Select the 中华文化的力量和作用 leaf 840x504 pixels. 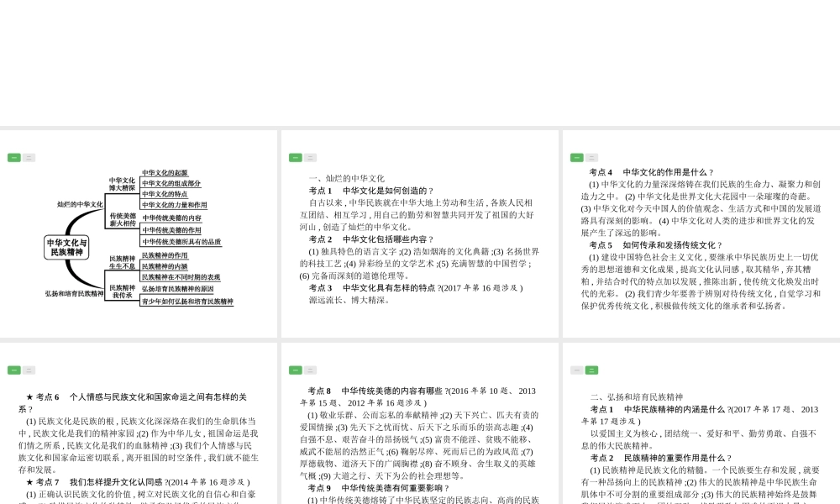[174, 205]
